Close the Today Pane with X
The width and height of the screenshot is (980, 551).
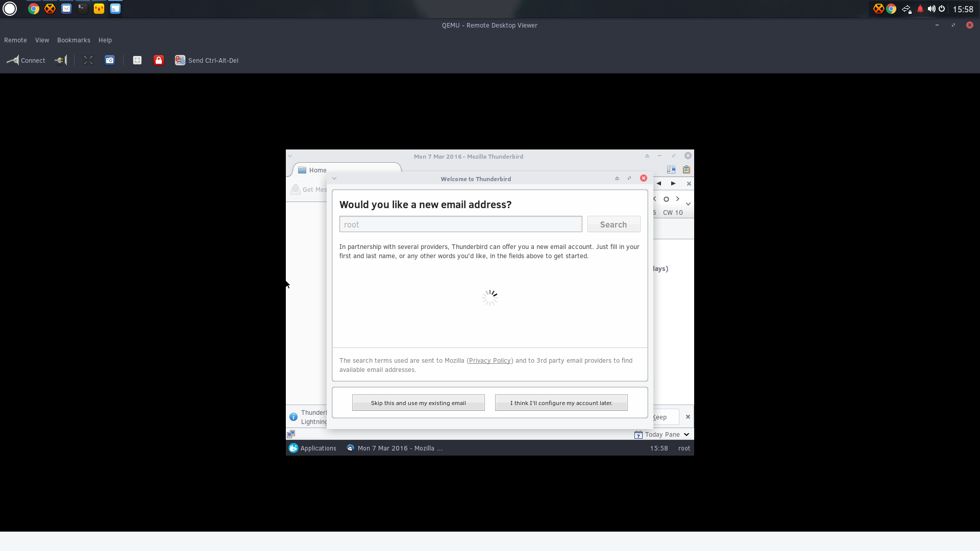689,184
